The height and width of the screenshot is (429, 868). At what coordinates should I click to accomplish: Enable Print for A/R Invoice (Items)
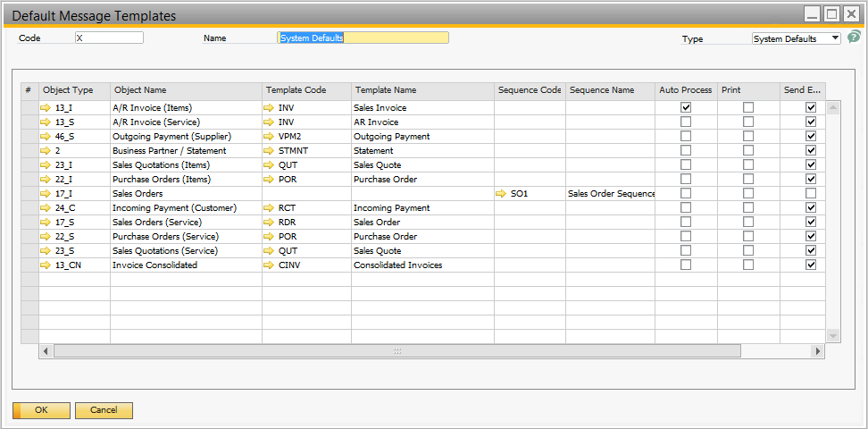[748, 107]
